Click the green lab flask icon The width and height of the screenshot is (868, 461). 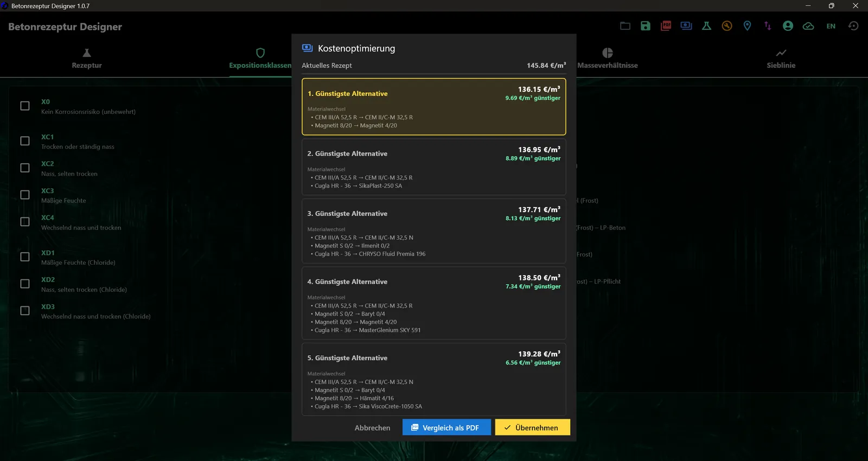706,26
